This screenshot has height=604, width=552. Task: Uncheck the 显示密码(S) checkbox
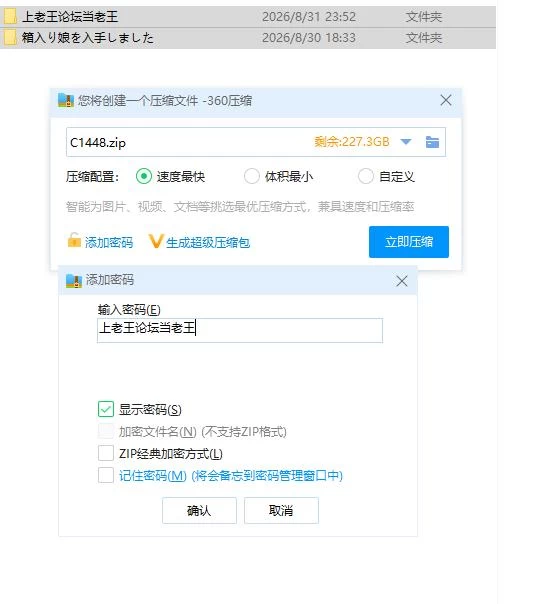[106, 409]
